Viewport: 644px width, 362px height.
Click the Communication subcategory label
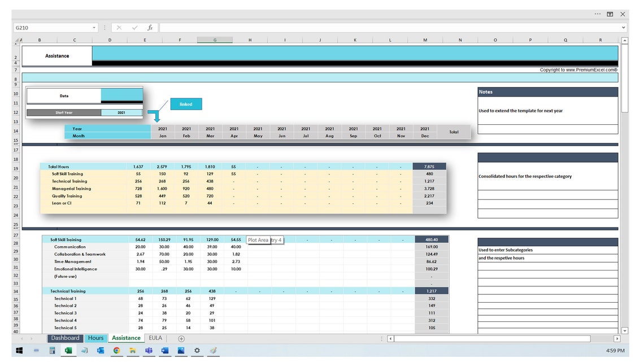click(x=70, y=247)
